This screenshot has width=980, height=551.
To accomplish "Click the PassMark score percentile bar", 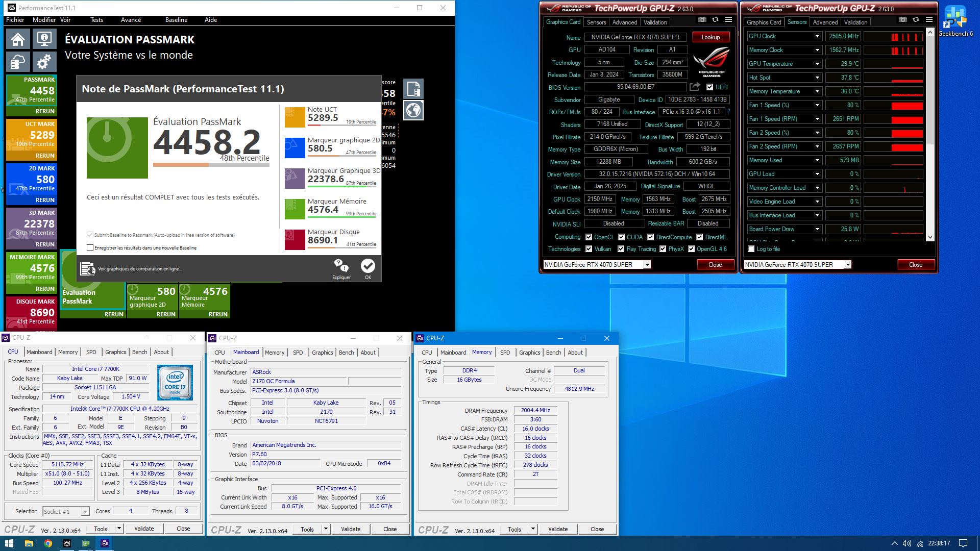I will pyautogui.click(x=211, y=165).
